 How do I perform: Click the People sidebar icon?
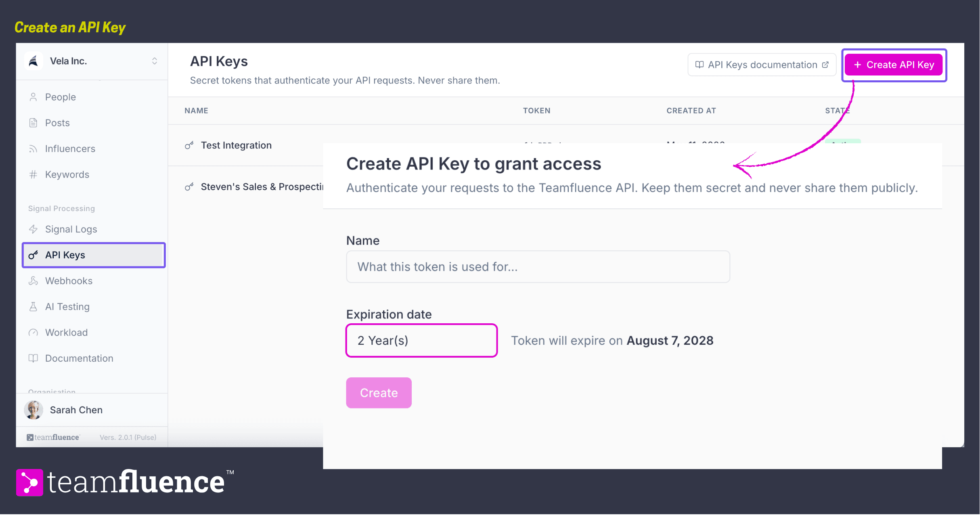point(33,97)
